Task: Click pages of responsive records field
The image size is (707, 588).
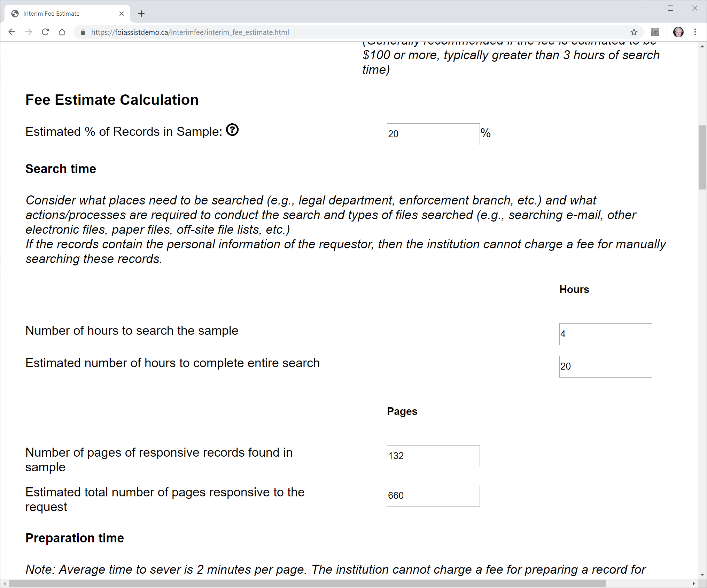Action: (433, 456)
